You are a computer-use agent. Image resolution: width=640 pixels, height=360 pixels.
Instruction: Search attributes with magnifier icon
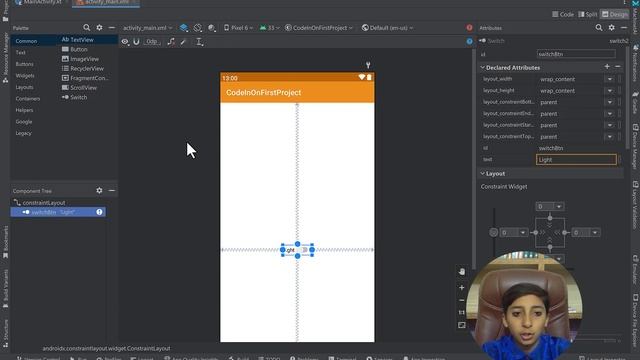coord(599,28)
